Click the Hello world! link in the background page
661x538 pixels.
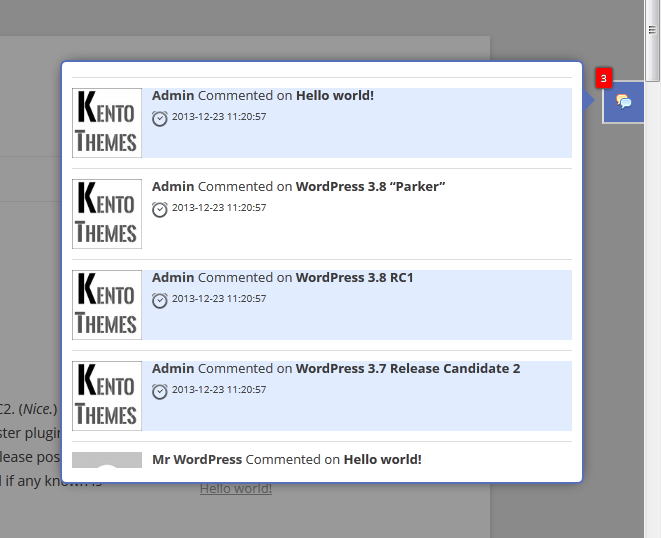point(236,489)
